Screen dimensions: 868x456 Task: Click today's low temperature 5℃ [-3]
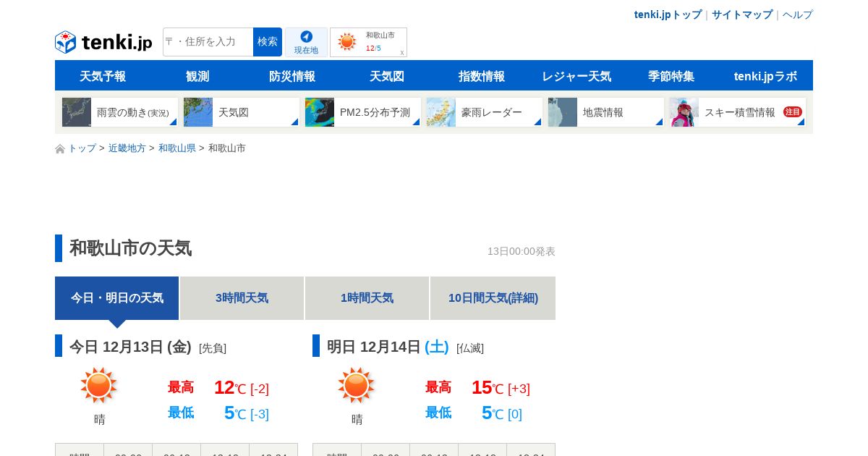[247, 413]
